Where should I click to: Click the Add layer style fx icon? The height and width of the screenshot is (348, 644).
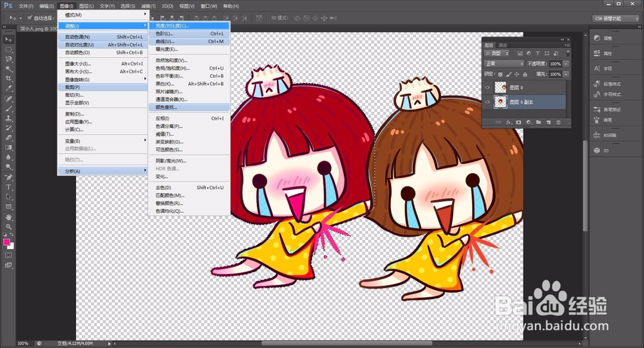pos(509,122)
